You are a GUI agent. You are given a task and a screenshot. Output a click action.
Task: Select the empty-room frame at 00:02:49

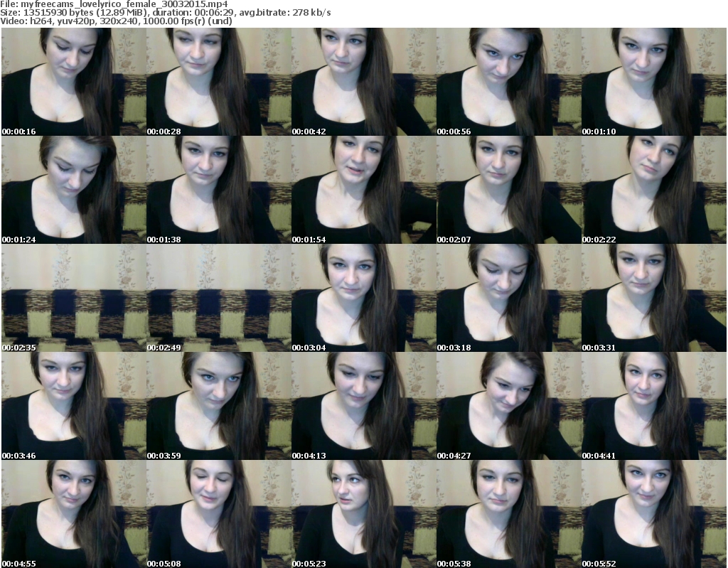click(219, 298)
